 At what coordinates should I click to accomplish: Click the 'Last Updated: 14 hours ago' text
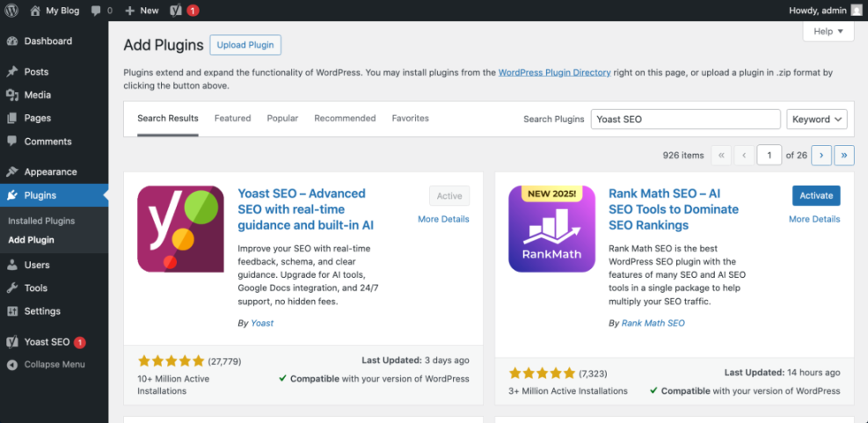[x=782, y=373]
